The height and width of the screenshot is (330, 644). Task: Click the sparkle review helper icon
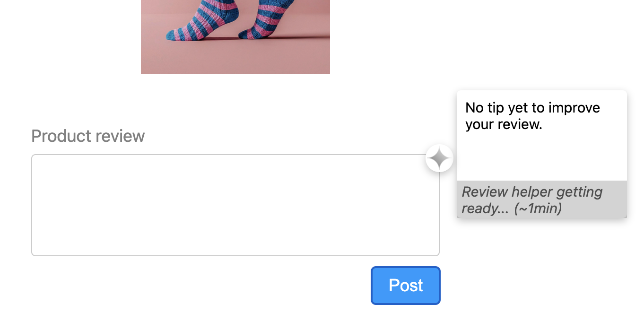click(x=439, y=158)
